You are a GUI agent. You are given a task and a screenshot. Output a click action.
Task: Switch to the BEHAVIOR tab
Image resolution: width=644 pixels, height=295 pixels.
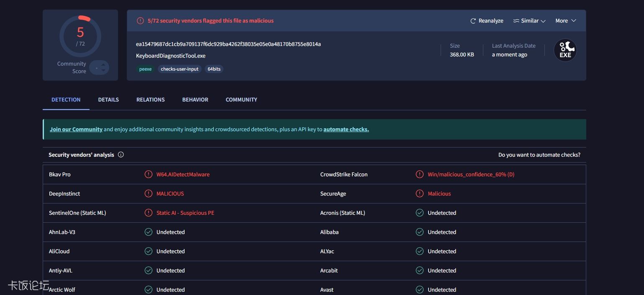(195, 99)
